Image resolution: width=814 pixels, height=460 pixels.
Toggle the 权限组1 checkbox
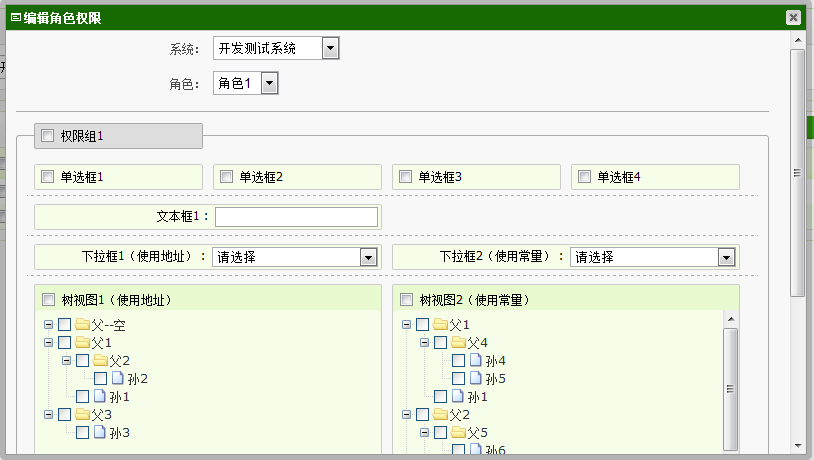(x=47, y=136)
